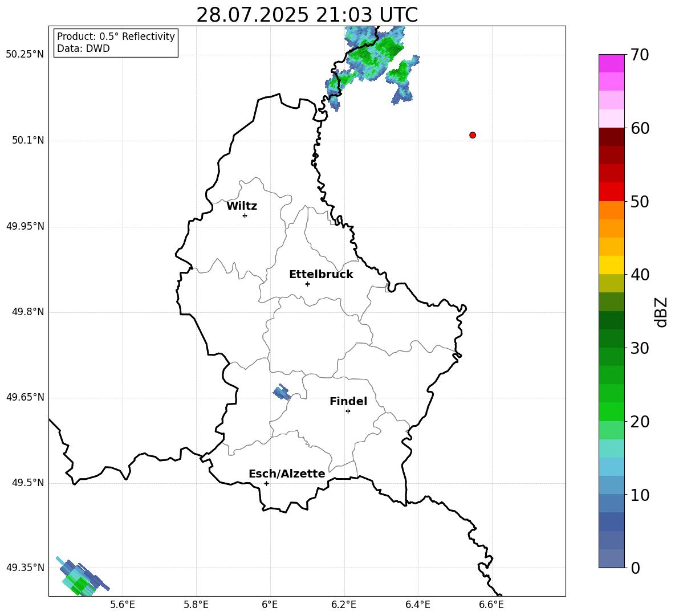Click the Esch/Alzette station cross marker
675x616 pixels.
(x=266, y=483)
